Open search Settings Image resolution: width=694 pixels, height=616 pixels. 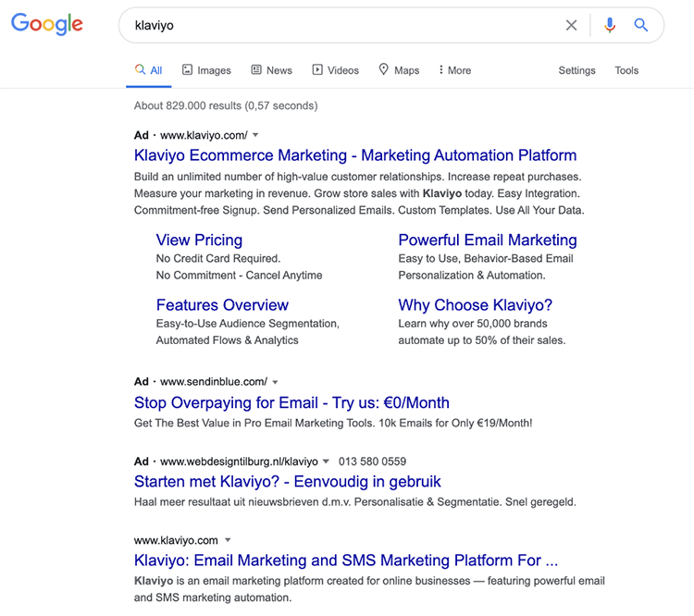576,70
